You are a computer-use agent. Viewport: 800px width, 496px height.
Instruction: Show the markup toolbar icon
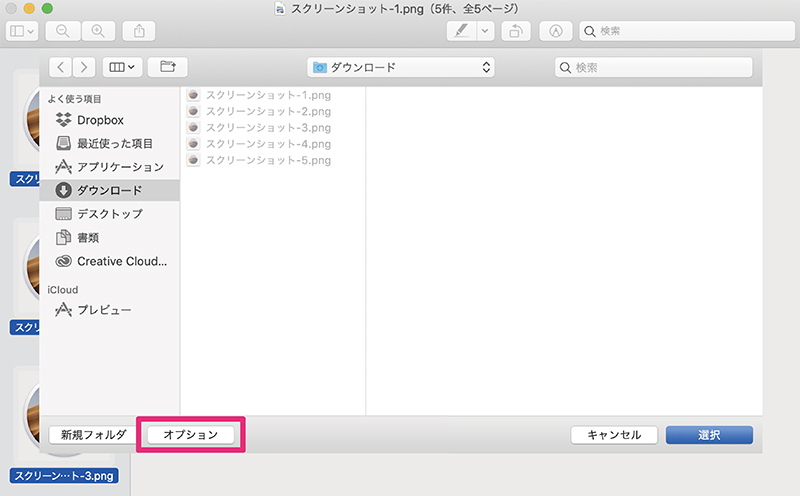556,31
